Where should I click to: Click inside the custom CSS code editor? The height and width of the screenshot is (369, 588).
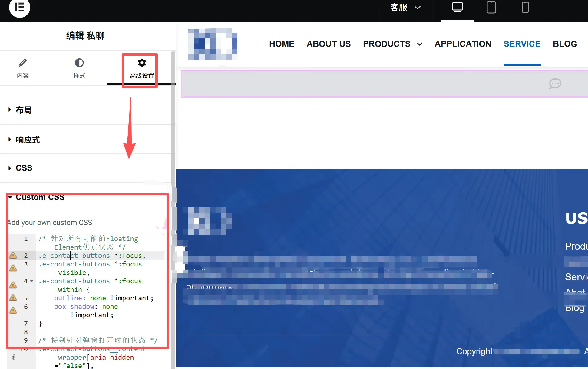pos(100,324)
